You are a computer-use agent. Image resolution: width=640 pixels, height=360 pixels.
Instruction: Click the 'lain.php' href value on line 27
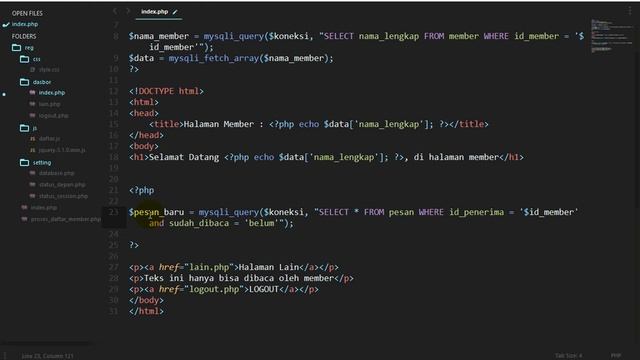(209, 267)
